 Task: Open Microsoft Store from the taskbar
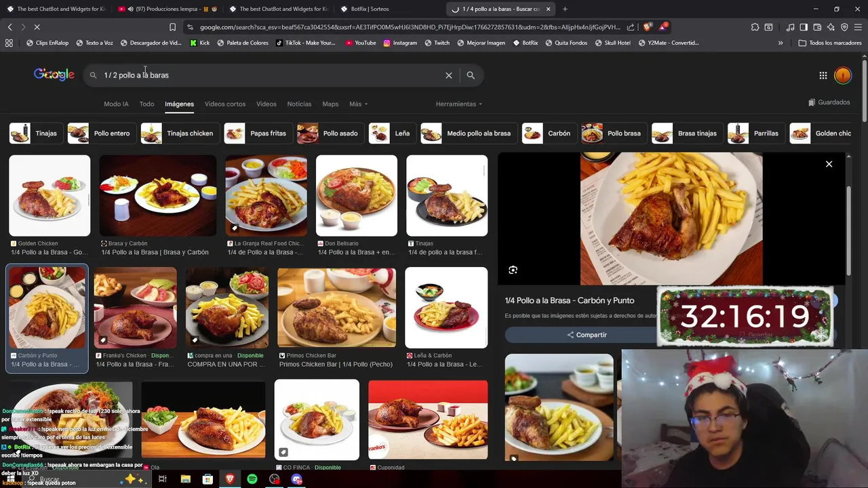pos(208,479)
